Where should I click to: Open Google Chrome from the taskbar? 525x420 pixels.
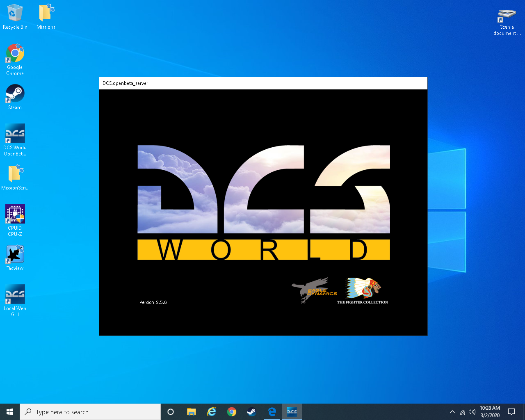(x=231, y=412)
